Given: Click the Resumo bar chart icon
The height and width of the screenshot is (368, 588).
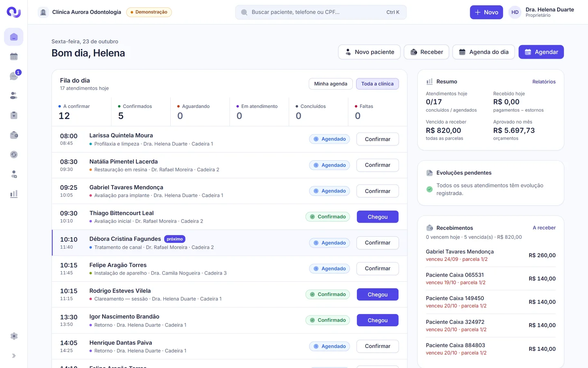Looking at the screenshot, I should coord(430,81).
